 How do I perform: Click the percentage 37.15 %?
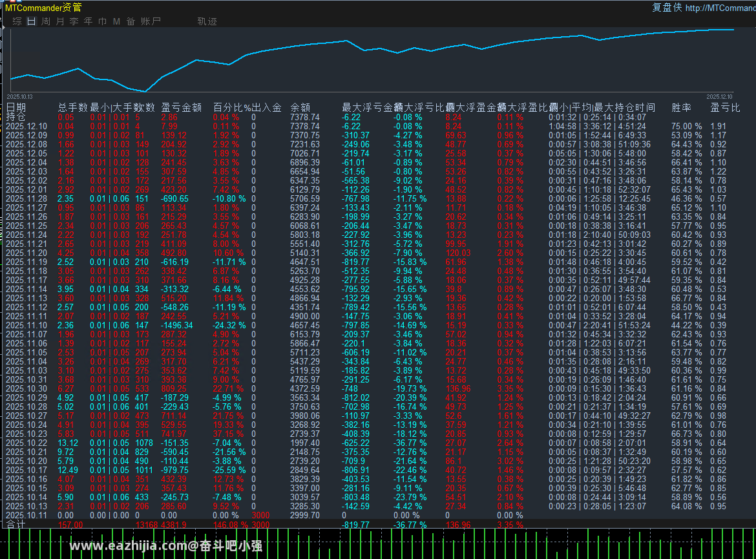(x=229, y=434)
